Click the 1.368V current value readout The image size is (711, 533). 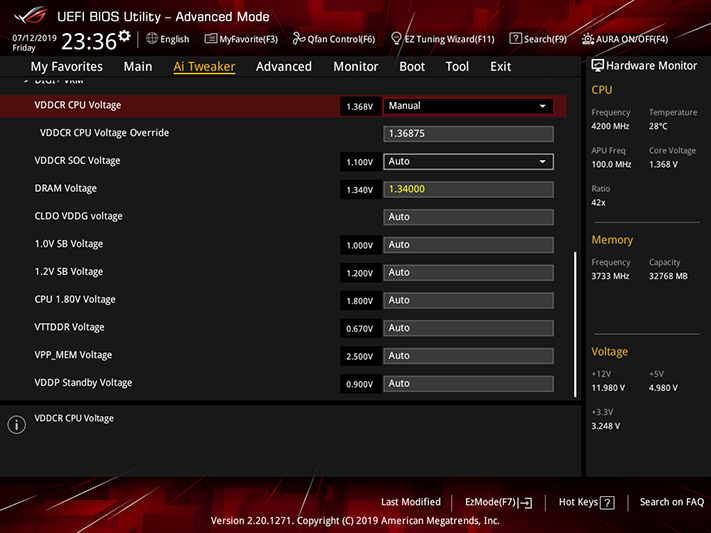pyautogui.click(x=360, y=107)
